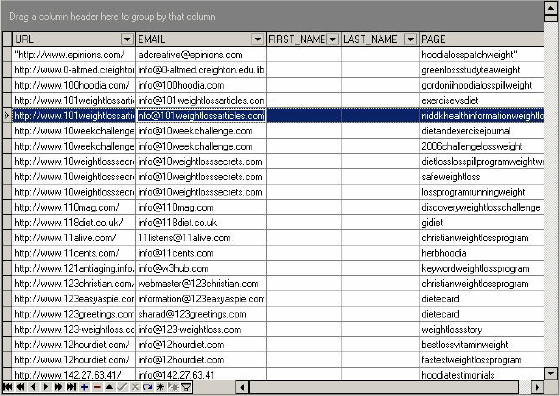This screenshot has width=560, height=396.
Task: Select the highlighted niddkhealthinformation page cell
Action: [482, 115]
